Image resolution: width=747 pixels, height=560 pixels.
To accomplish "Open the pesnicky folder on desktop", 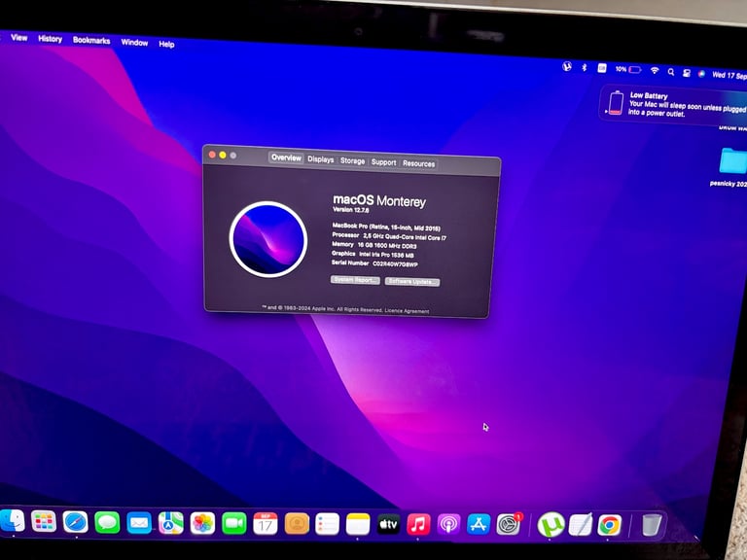I will pos(733,166).
